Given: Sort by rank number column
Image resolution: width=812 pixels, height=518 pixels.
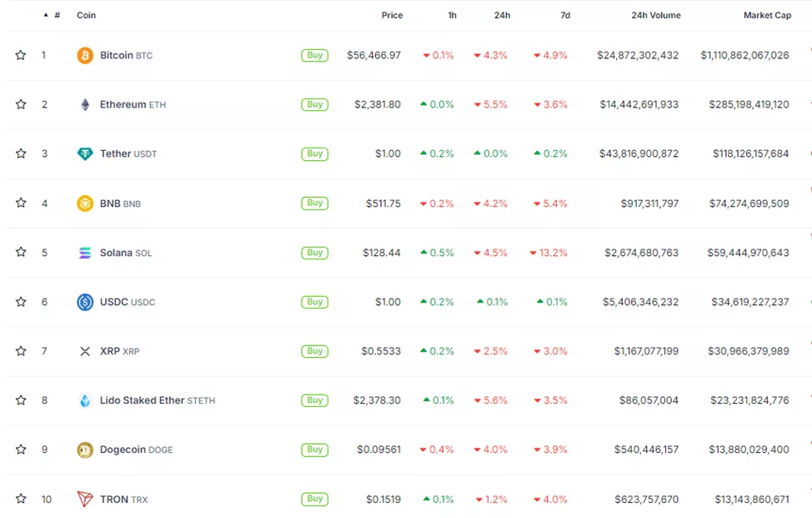Looking at the screenshot, I should (57, 15).
